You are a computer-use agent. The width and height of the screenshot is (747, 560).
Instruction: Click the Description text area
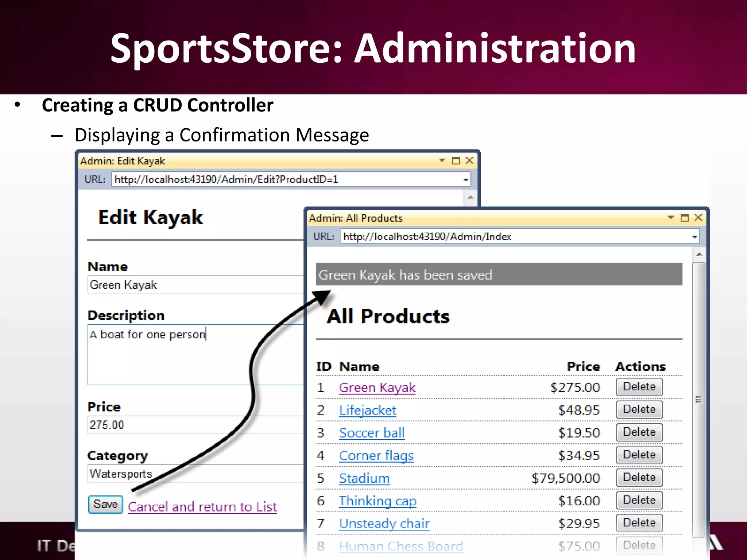[196, 354]
